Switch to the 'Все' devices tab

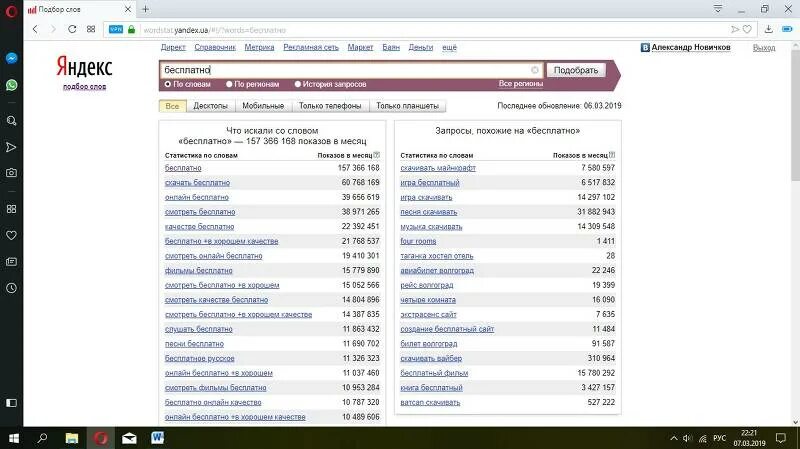tap(172, 106)
